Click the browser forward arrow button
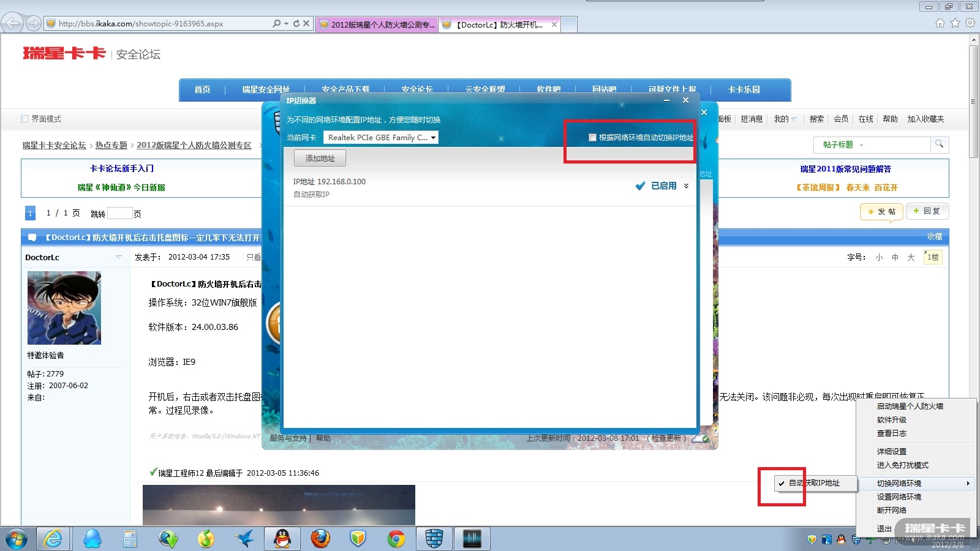The image size is (980, 551). pyautogui.click(x=34, y=23)
